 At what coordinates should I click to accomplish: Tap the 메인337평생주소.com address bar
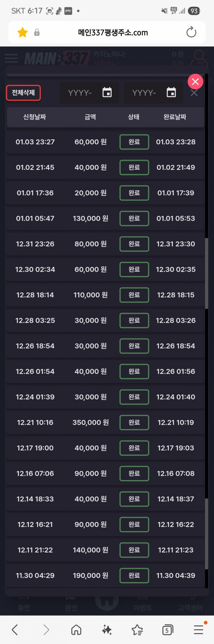point(113,33)
